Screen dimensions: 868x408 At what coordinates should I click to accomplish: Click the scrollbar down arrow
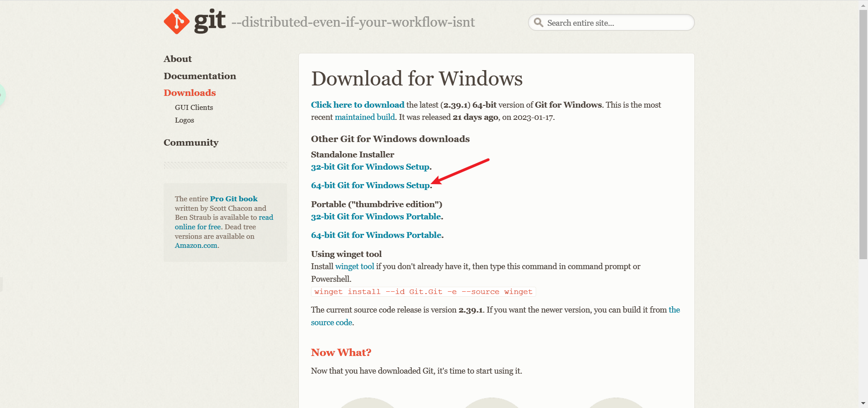tap(863, 403)
